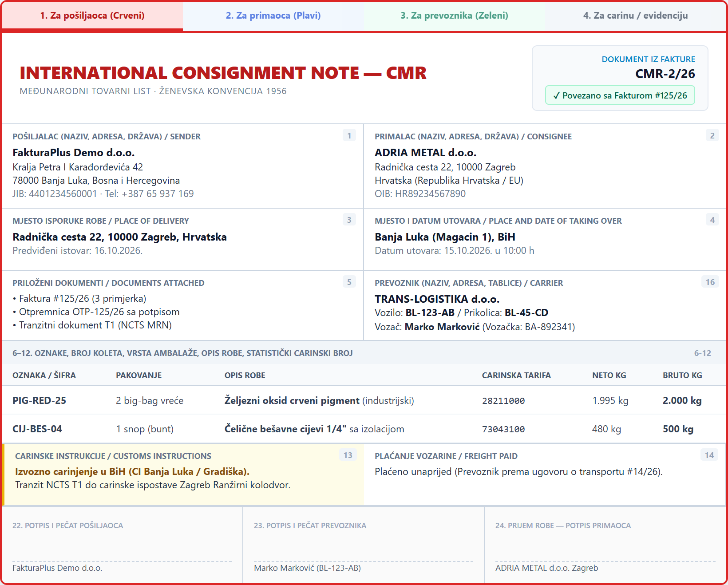Click sender signature line FakturaPlus Demo d.o.o.
This screenshot has width=728, height=585.
(x=57, y=568)
